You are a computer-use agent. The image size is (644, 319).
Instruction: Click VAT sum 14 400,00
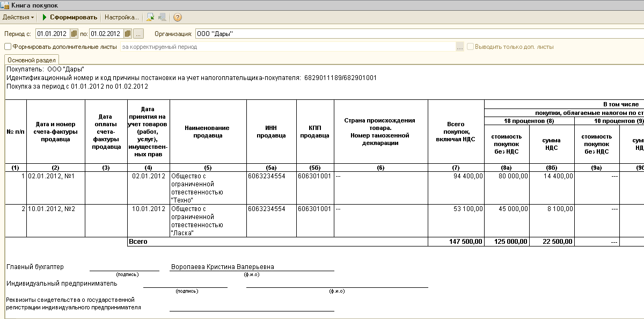(552, 187)
